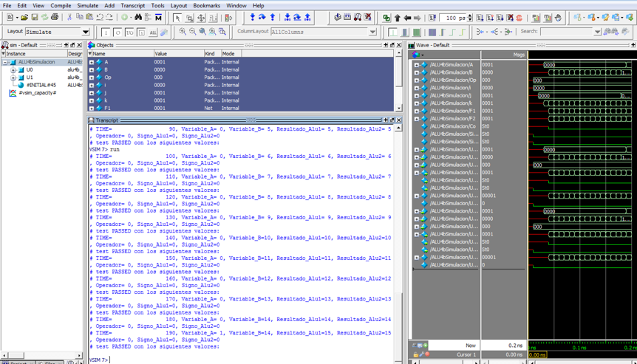The width and height of the screenshot is (637, 364).
Task: Toggle the ALL object filter button
Action: (153, 32)
